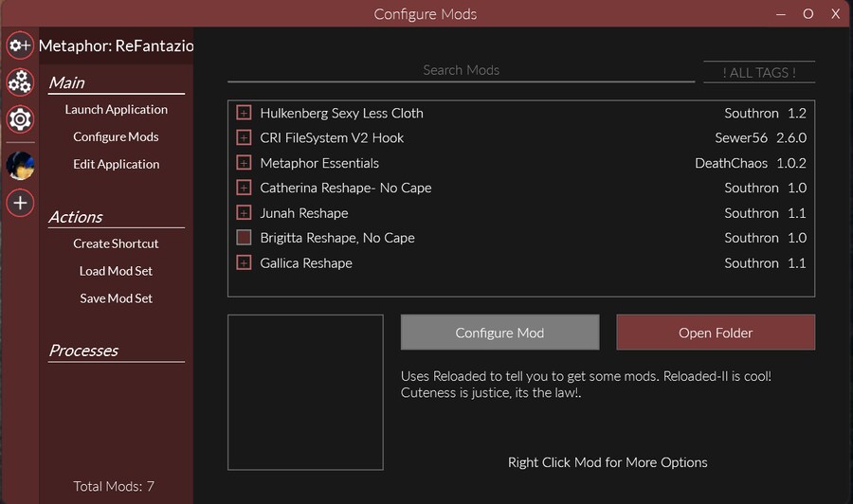This screenshot has width=853, height=504.
Task: Open Edit Application from the sidebar
Action: pyautogui.click(x=116, y=165)
